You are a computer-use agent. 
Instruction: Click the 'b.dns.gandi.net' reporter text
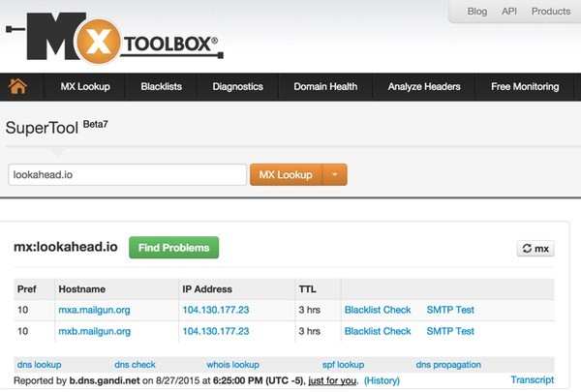(x=105, y=380)
